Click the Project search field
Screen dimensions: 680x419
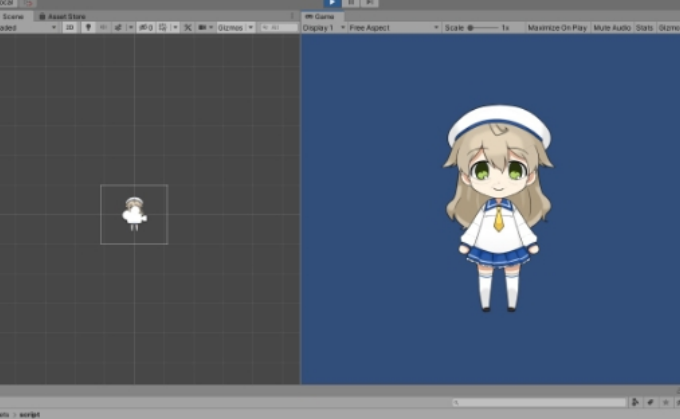(539, 403)
